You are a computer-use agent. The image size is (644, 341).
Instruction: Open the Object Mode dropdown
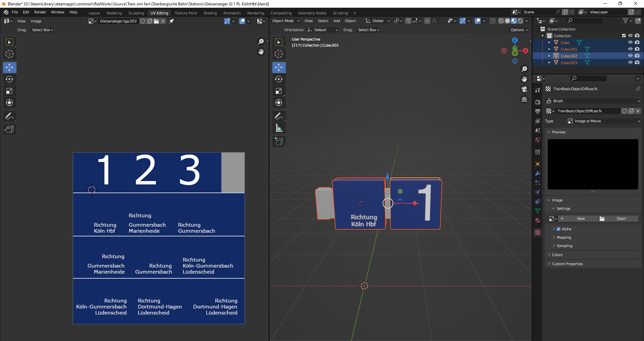(x=285, y=21)
